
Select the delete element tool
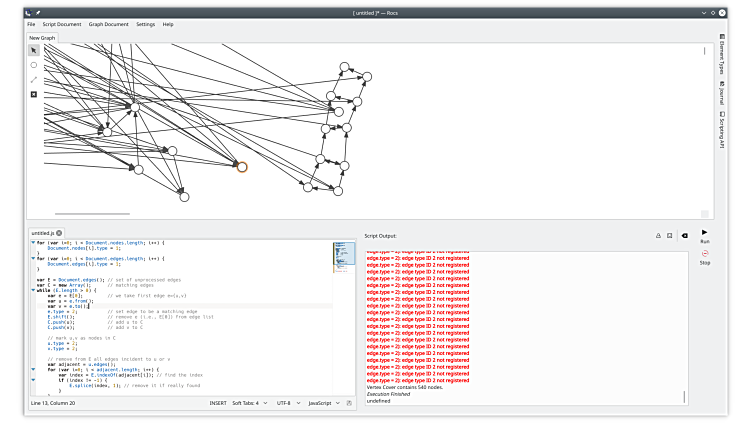click(x=34, y=95)
